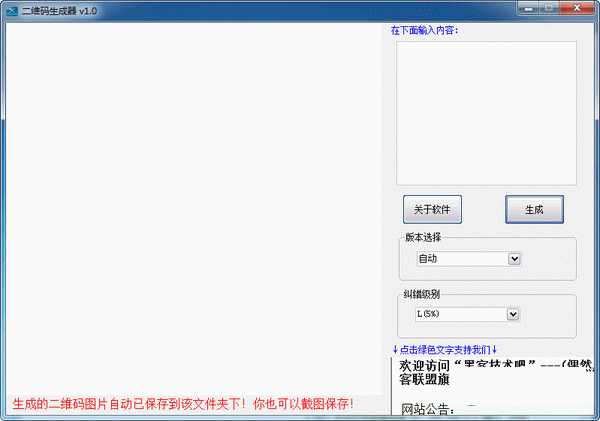The height and width of the screenshot is (421, 600).
Task: Click the blue 点击绿色文字支持我们 text
Action: coord(445,349)
